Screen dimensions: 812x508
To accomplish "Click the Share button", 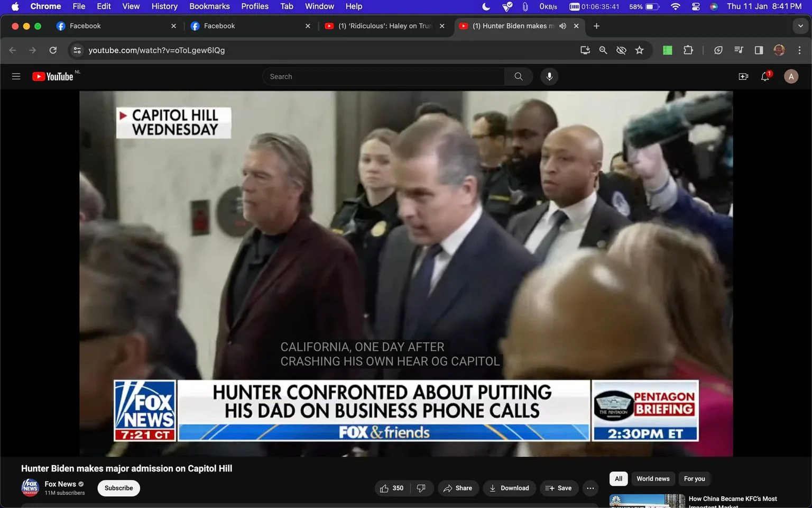I will (458, 488).
